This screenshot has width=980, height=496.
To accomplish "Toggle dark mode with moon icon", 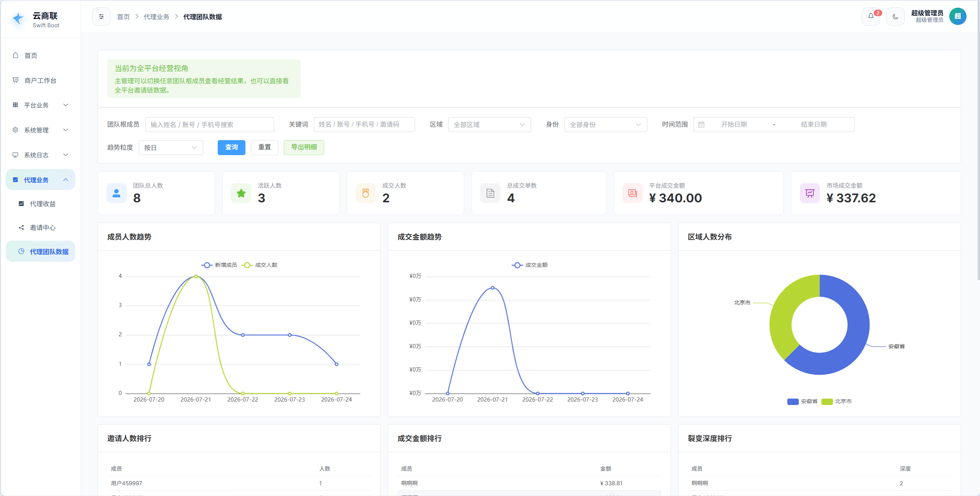I will pos(895,17).
